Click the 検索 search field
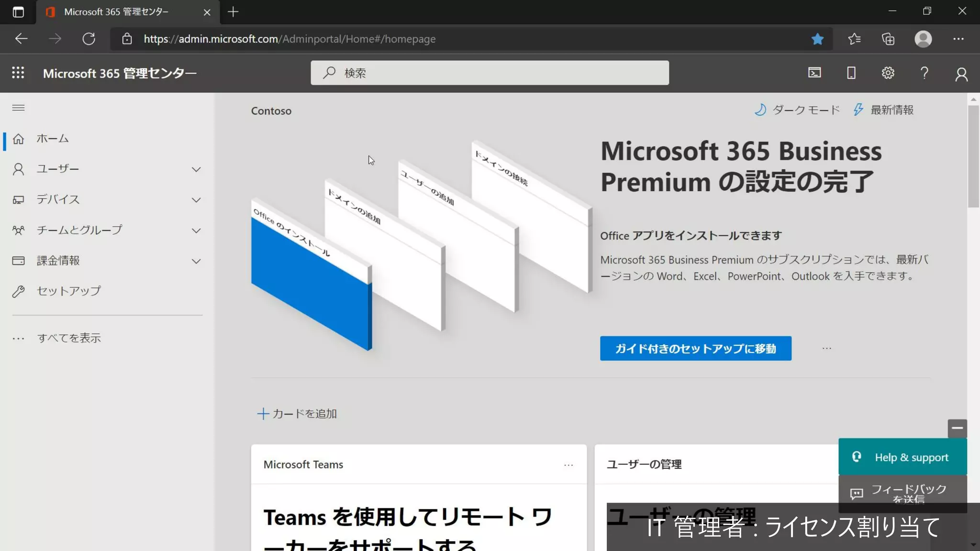 coord(490,73)
